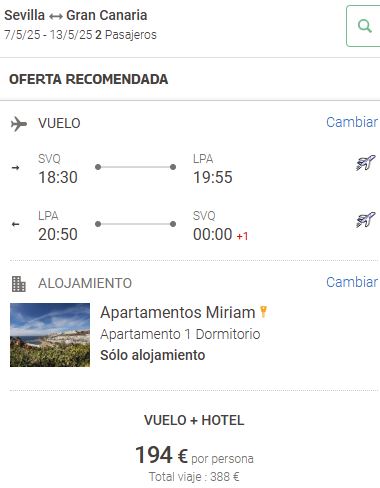Open the Apartamentos Miriam photo thumbnail
This screenshot has height=488, width=380.
(x=50, y=335)
